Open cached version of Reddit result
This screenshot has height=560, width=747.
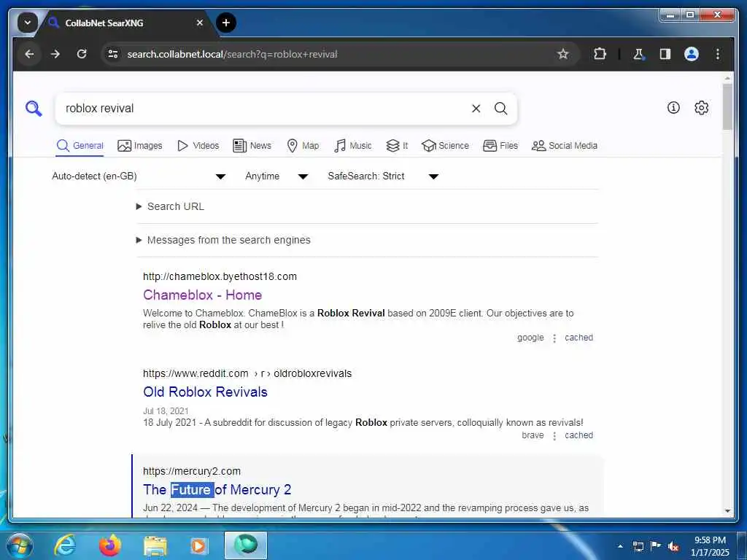[578, 435]
